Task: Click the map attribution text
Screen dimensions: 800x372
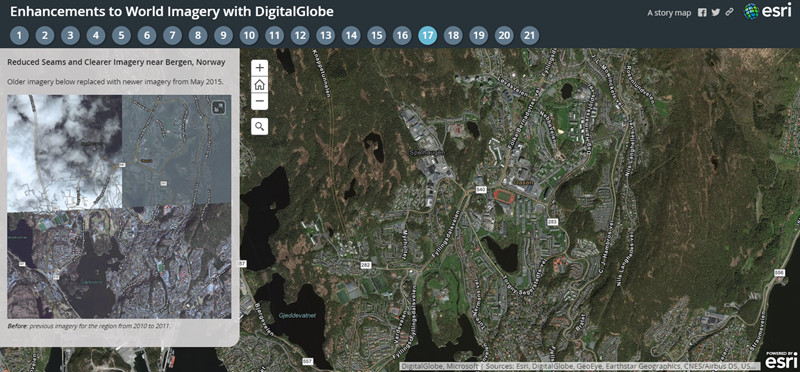Action: 580,366
